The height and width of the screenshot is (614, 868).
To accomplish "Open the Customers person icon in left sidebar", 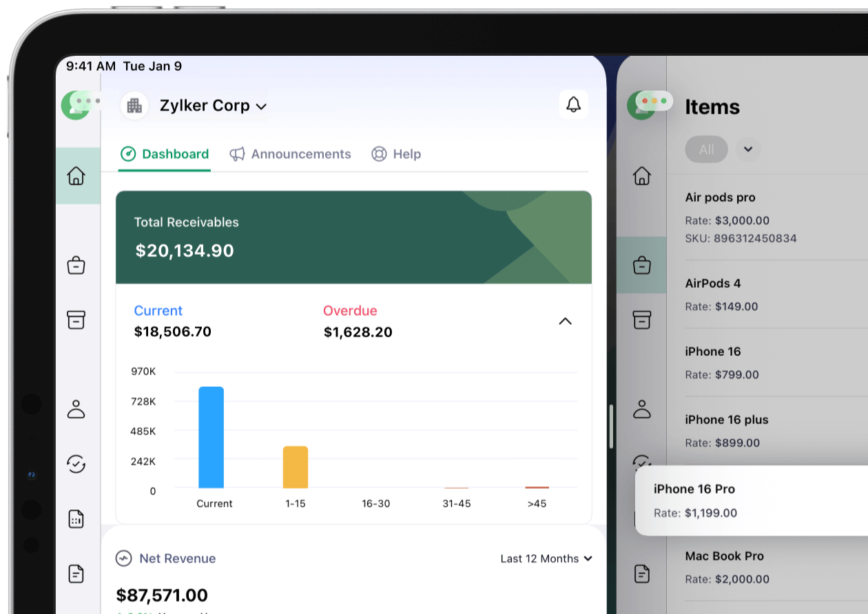I will coord(76,409).
